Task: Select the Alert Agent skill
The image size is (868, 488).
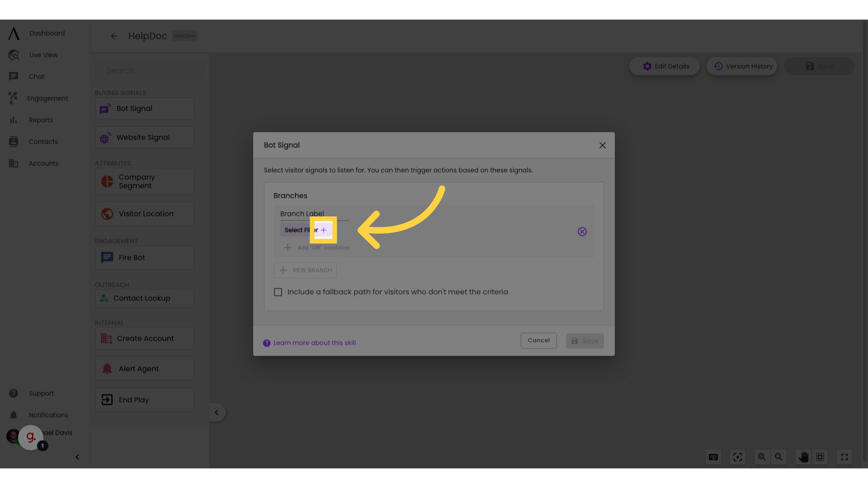Action: (144, 368)
